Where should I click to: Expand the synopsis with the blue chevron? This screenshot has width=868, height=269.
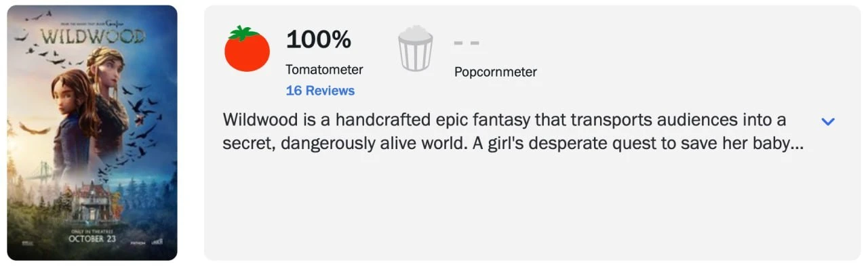(828, 121)
